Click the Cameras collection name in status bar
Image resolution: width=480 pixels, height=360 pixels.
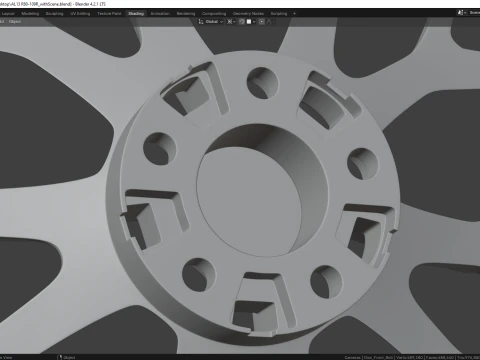pyautogui.click(x=352, y=357)
